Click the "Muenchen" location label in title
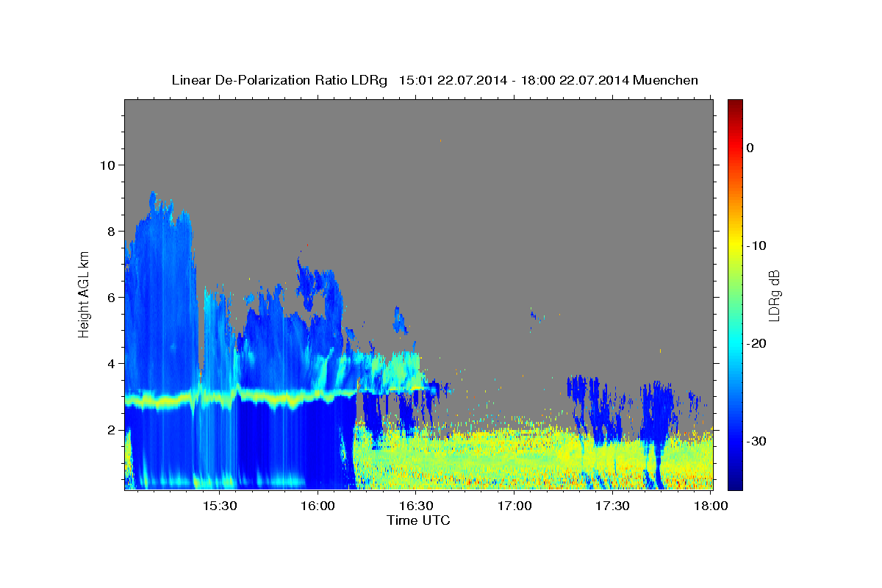The height and width of the screenshot is (588, 882). [x=667, y=80]
